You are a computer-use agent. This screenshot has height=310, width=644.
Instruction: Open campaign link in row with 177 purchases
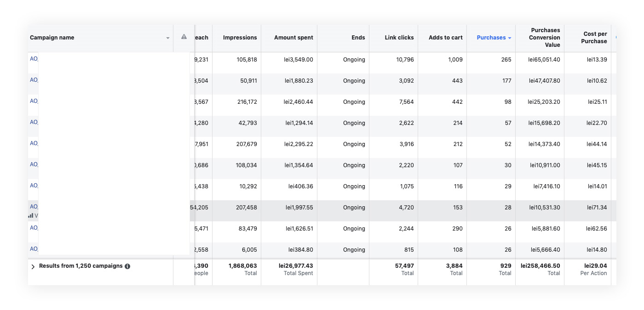point(34,80)
